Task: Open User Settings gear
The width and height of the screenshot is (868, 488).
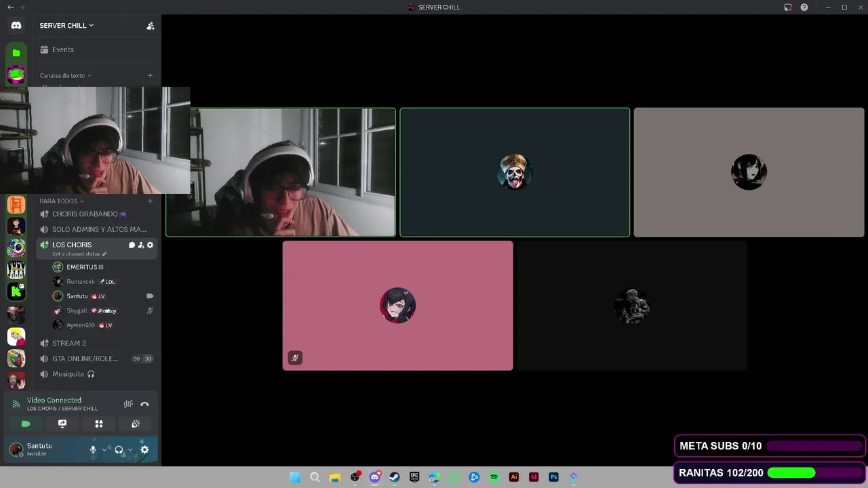Action: [x=144, y=449]
